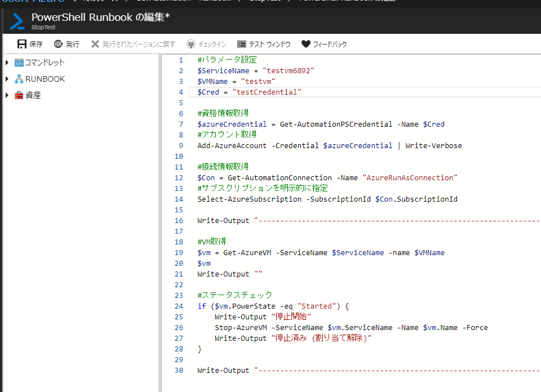Expand the 資産 tree node
Screen dimensions: 541x392
pyautogui.click(x=7, y=95)
